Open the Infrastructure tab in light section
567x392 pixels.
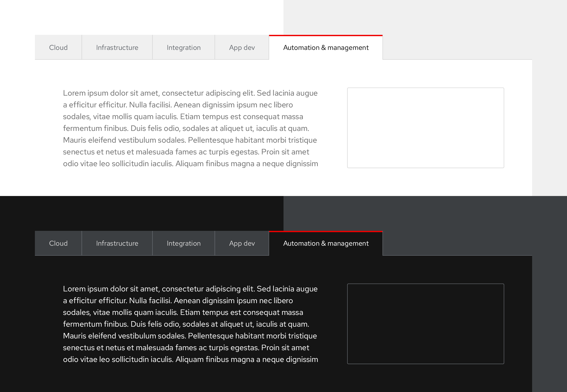pos(117,47)
